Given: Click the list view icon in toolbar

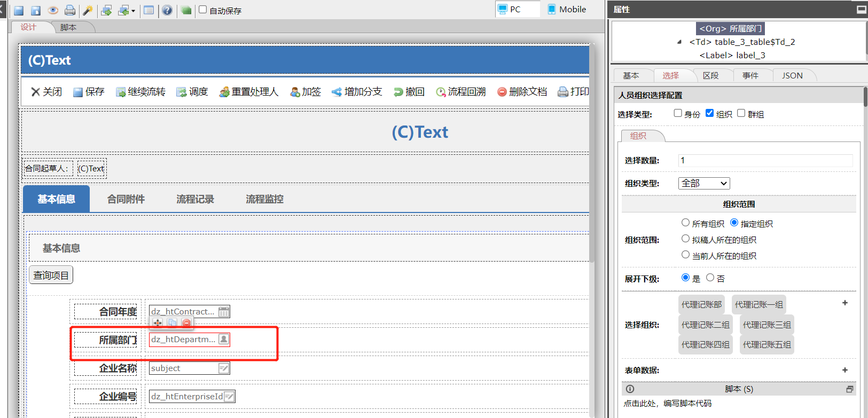Looking at the screenshot, I should [x=149, y=10].
